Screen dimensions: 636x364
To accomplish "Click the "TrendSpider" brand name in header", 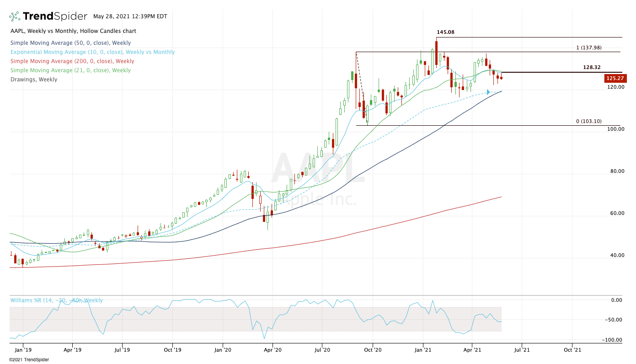I will pyautogui.click(x=55, y=16).
